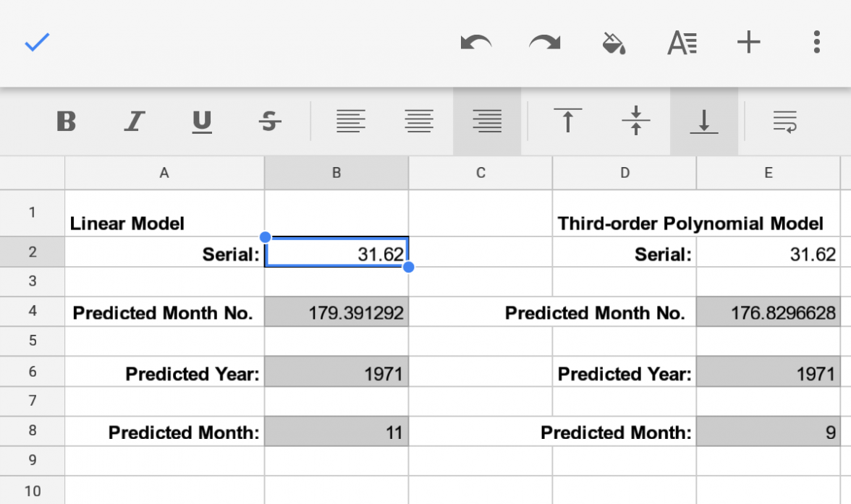Tap the blue checkmark to confirm edit

point(37,43)
